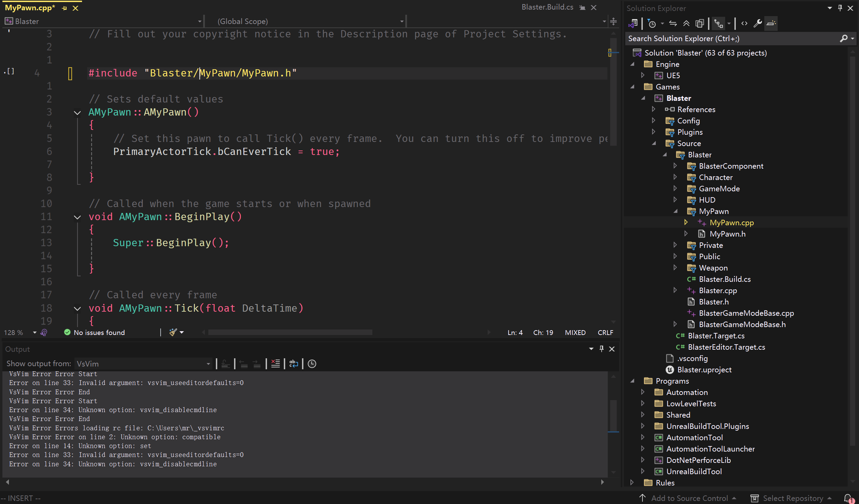Image resolution: width=859 pixels, height=504 pixels.
Task: Click Output panel right scroll arrow
Action: [602, 482]
